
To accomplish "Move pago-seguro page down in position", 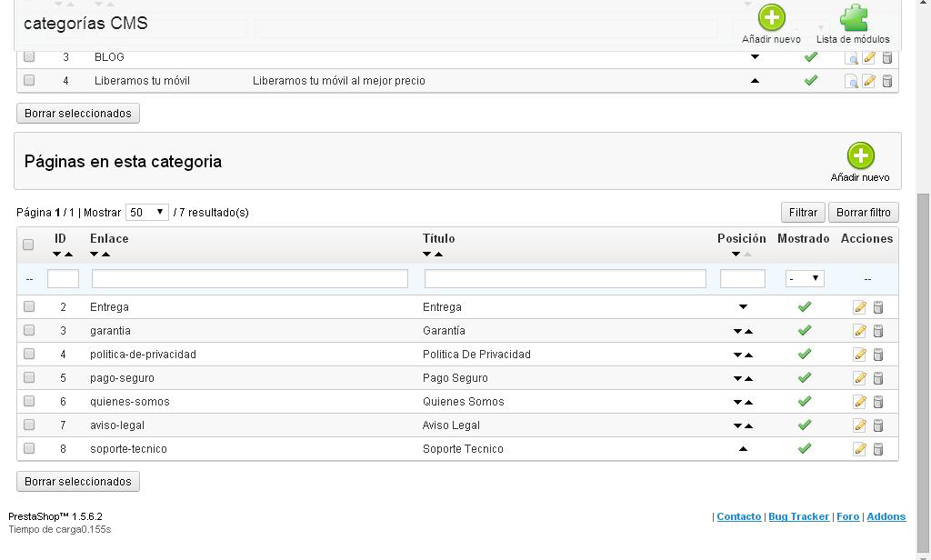I will coord(738,379).
